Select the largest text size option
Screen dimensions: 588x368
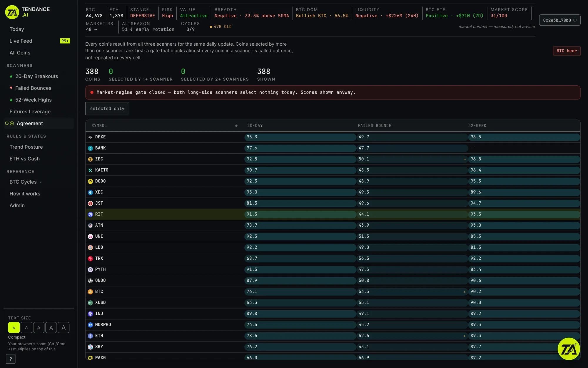(64, 328)
